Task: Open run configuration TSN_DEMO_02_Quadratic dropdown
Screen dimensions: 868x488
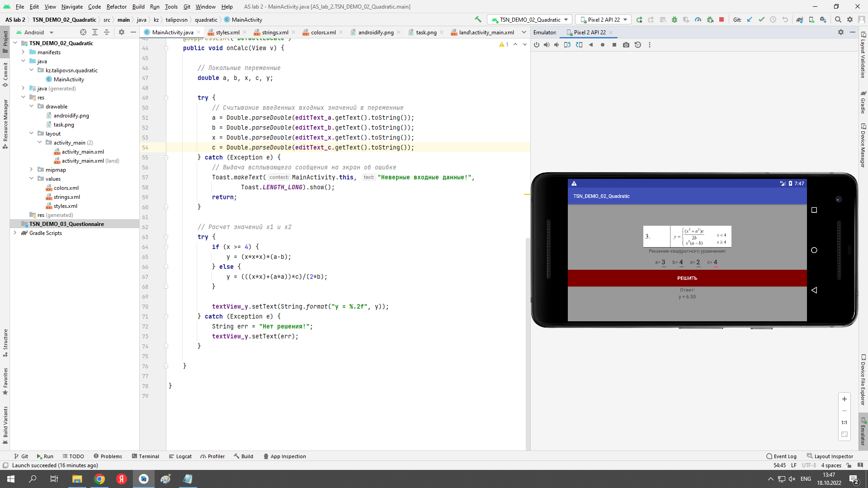Action: coord(529,19)
